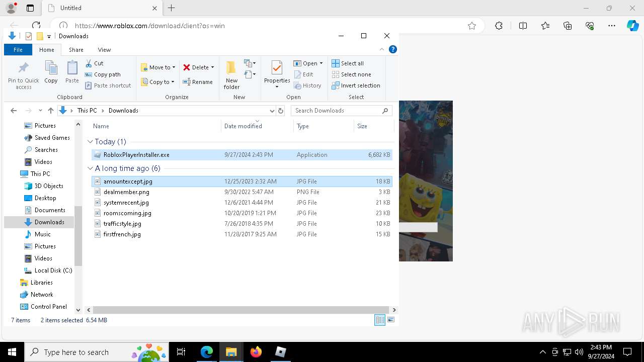Refresh the Downloads address bar
Image resolution: width=644 pixels, height=362 pixels.
pyautogui.click(x=281, y=111)
